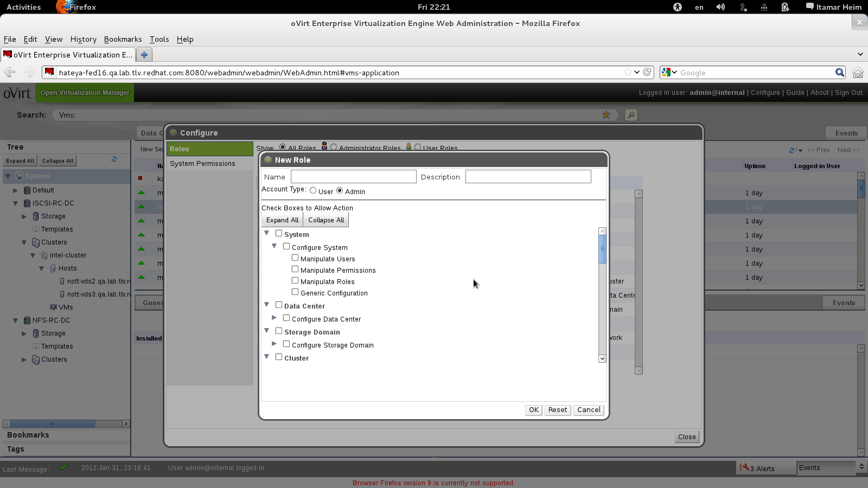Open the Tools menu
The height and width of the screenshot is (488, 868).
(x=159, y=39)
